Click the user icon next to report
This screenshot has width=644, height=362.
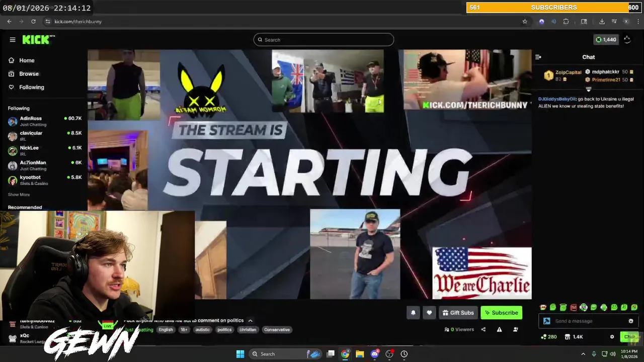point(515,330)
